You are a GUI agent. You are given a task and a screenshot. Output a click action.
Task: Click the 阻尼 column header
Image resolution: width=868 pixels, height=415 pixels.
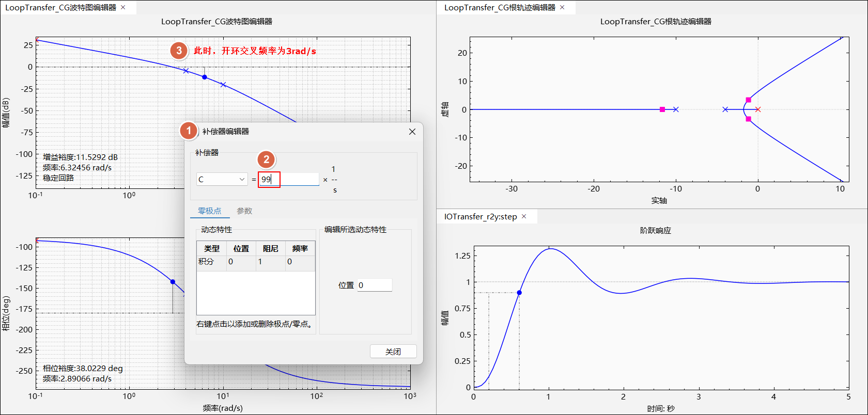[x=270, y=248]
